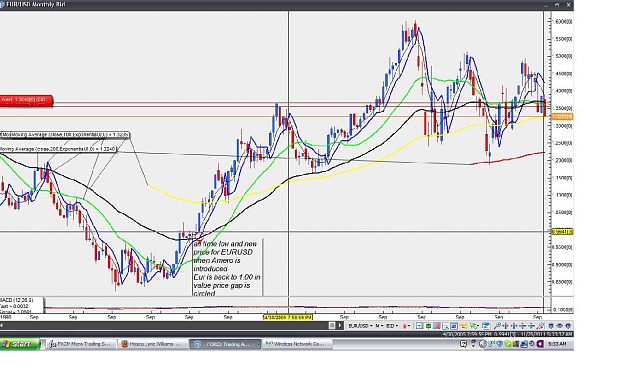Open the BID price type dropdown
This screenshot has height=391, width=625.
(x=392, y=326)
